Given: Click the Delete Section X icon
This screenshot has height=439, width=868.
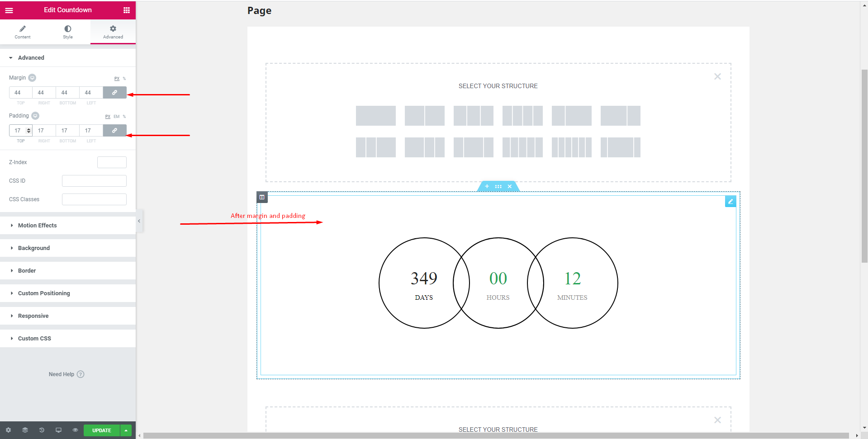Looking at the screenshot, I should coord(510,186).
